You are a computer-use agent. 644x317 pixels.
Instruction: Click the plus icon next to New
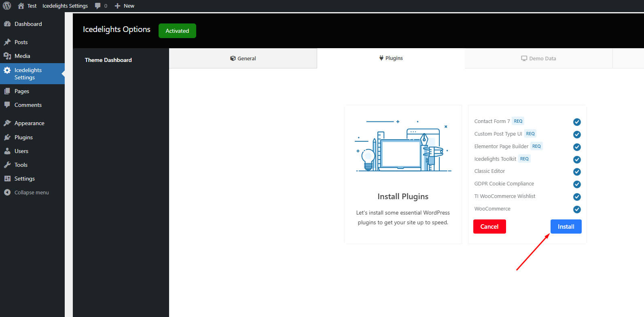pyautogui.click(x=117, y=6)
